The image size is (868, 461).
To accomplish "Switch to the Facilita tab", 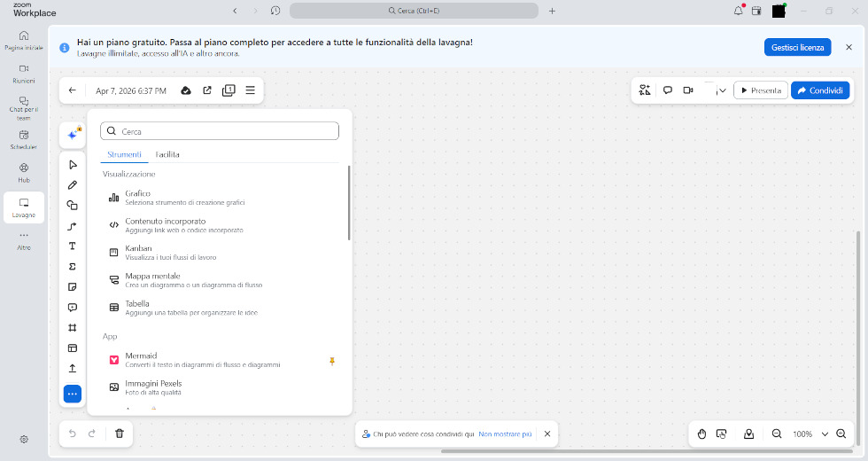I will pos(167,154).
